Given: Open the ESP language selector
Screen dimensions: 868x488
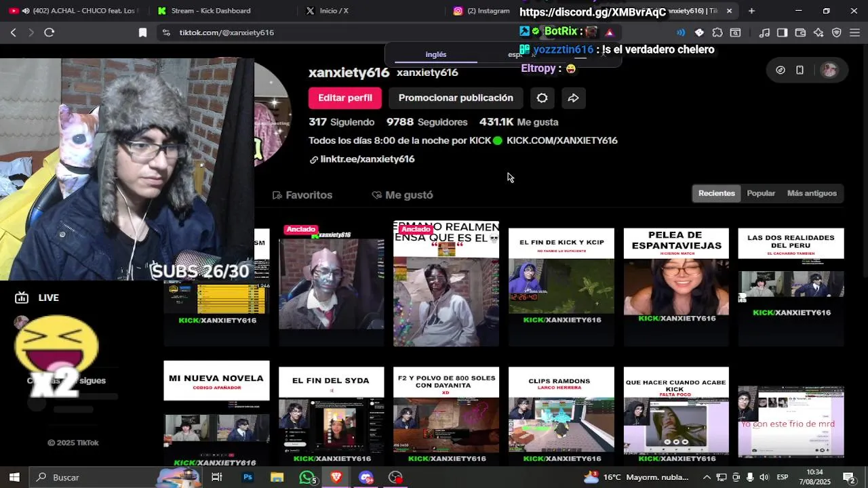Looking at the screenshot, I should point(782,477).
